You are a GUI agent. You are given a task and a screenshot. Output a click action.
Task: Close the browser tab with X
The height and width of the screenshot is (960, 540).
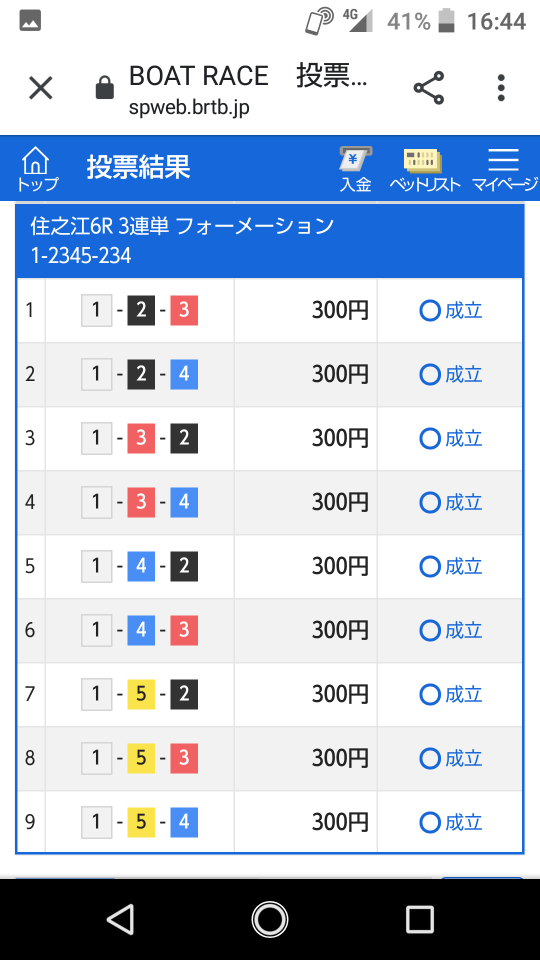click(41, 88)
